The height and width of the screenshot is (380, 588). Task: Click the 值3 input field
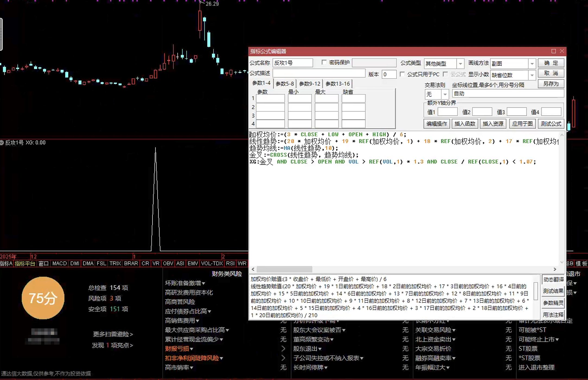[517, 112]
